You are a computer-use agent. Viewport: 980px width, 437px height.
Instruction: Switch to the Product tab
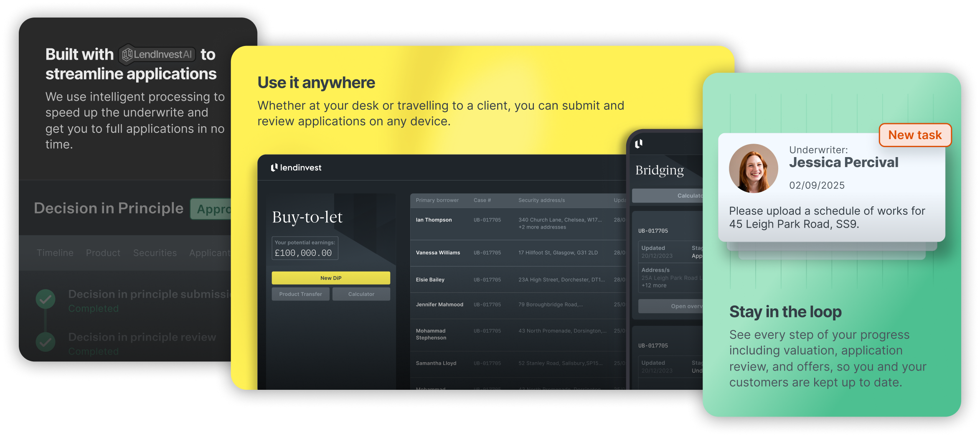coord(103,253)
